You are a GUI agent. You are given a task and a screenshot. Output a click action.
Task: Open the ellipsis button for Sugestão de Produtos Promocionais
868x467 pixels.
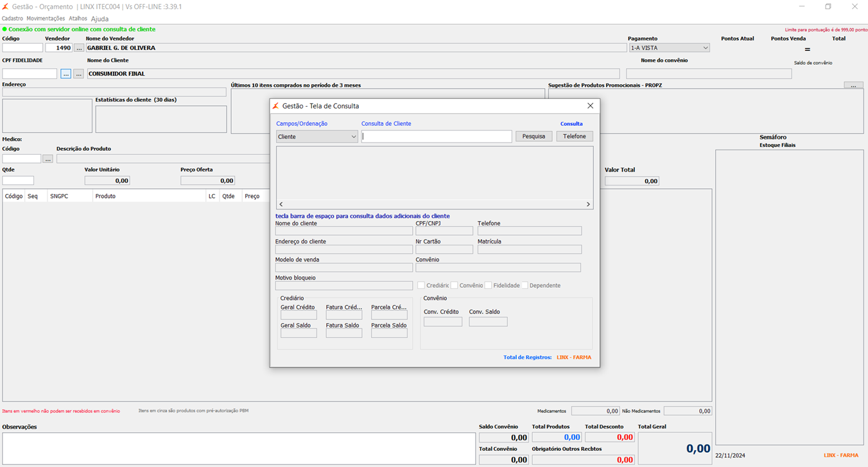tap(853, 85)
